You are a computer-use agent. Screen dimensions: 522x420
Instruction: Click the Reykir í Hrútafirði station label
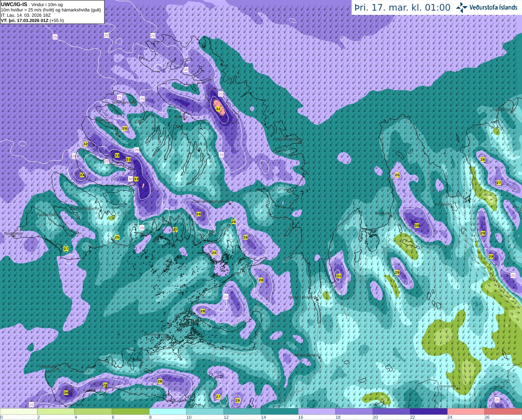tap(303, 297)
